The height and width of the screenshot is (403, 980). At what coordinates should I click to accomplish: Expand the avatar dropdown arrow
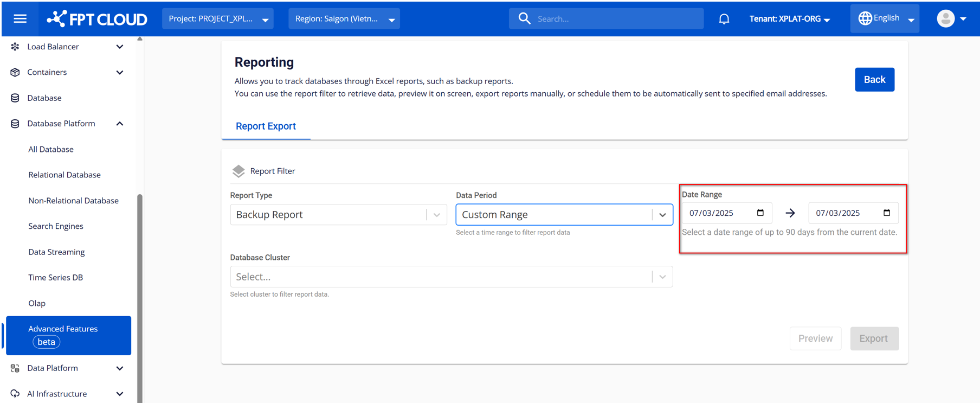(963, 19)
